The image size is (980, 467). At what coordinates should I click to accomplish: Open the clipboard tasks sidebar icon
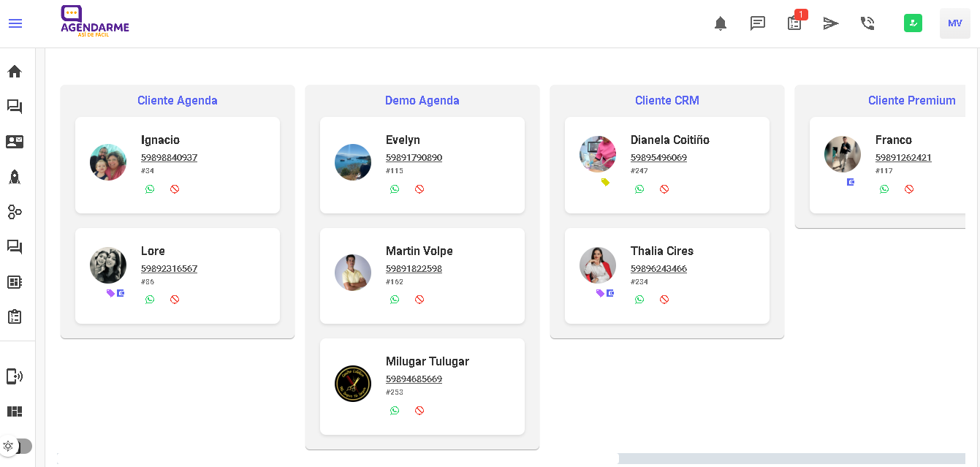[x=15, y=317]
